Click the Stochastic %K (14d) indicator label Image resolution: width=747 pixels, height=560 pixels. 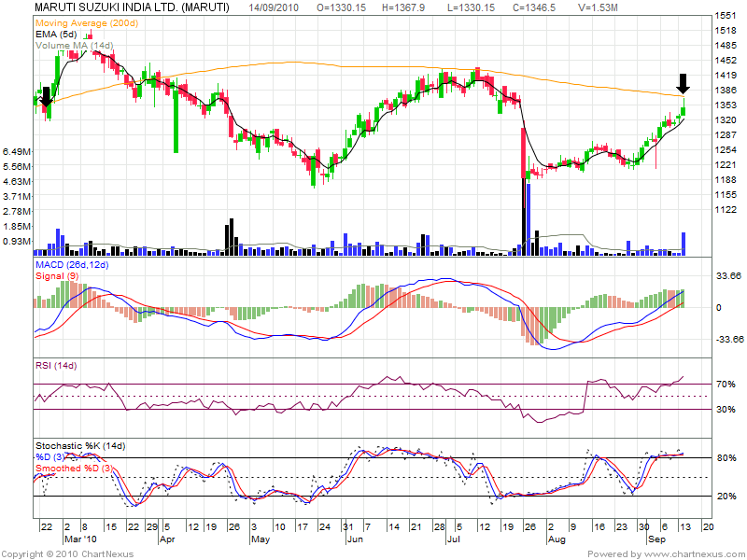coord(79,444)
